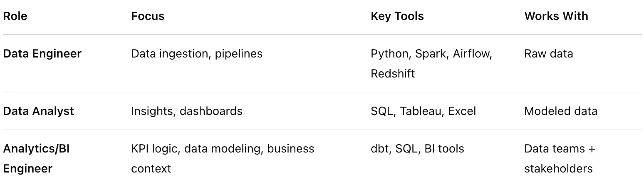The image size is (644, 195).
Task: Click the Modeled data cell
Action: coord(561,111)
